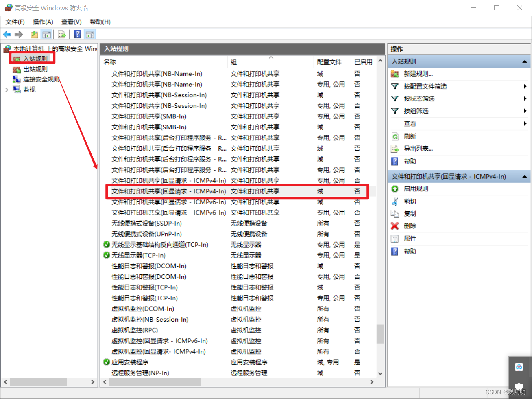
Task: Collapse the 入站规则 actions section header arrow
Action: (525, 61)
